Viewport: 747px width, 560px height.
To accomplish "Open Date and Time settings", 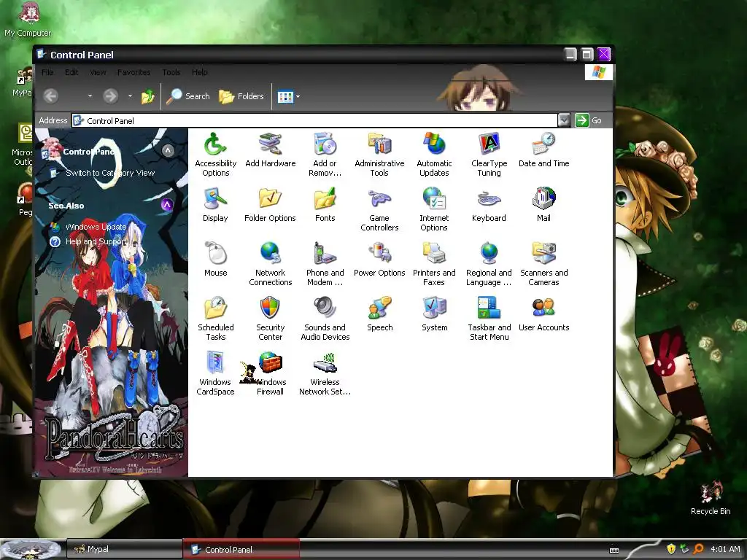I will pos(543,149).
